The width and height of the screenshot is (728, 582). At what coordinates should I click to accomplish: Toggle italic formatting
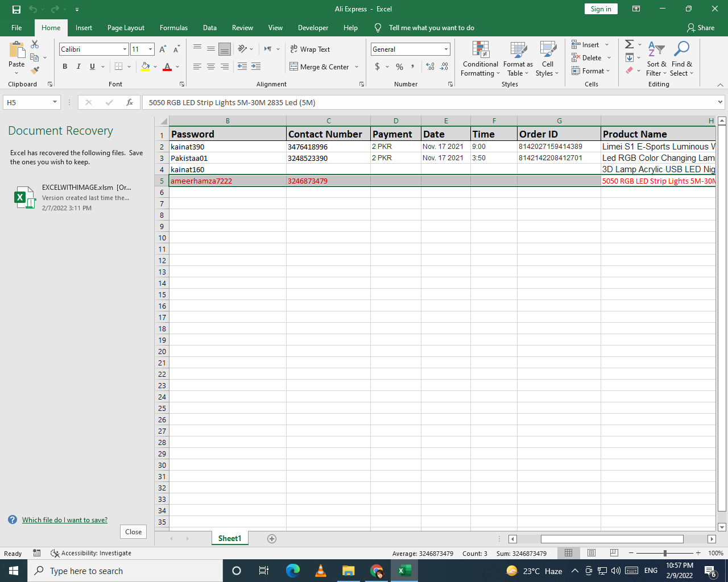pos(78,66)
